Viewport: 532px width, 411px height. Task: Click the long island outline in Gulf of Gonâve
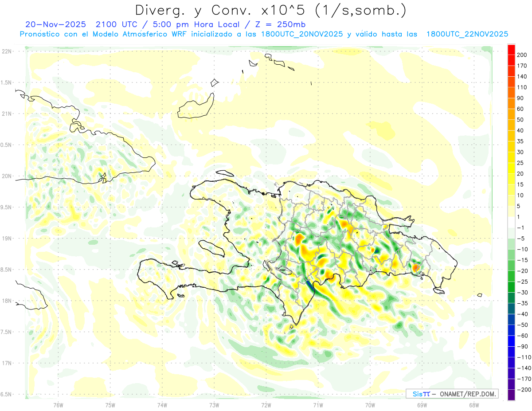[211, 248]
